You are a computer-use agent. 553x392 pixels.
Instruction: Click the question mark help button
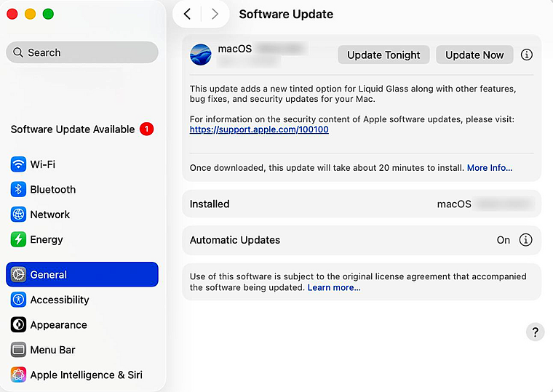[535, 332]
